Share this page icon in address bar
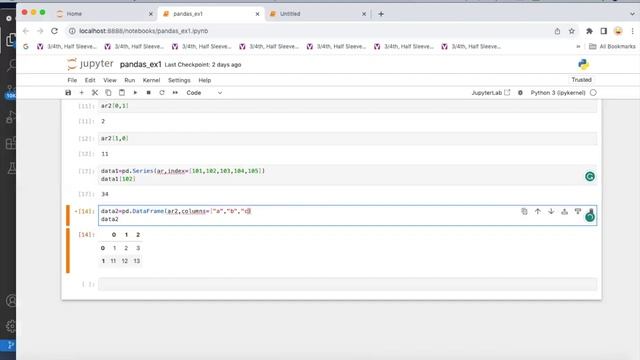 click(557, 31)
